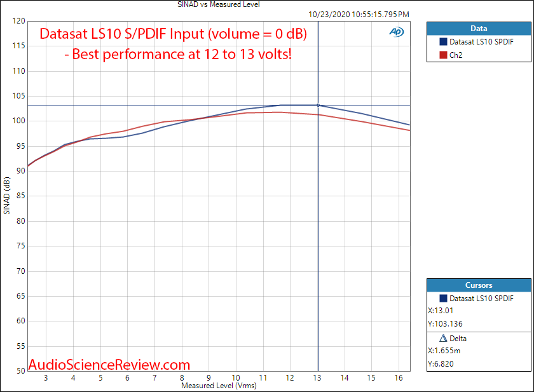Select the Data panel header
This screenshot has height=392, width=534.
click(x=479, y=29)
